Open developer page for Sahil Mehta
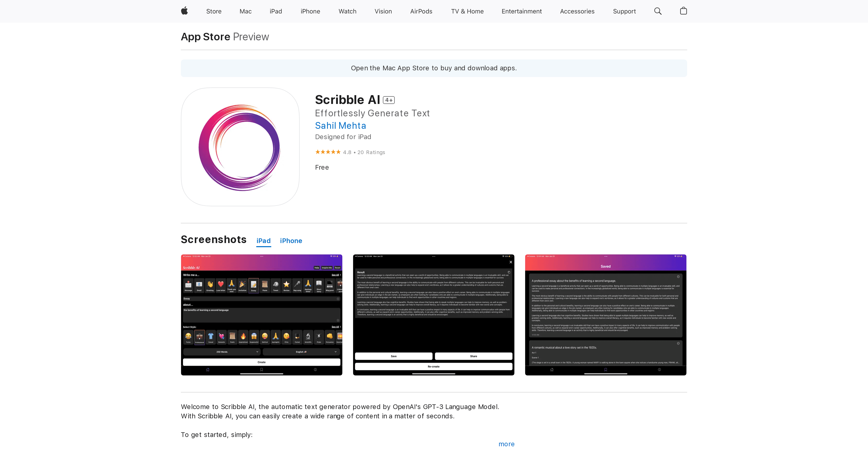Viewport: 868px width, 453px height. point(340,125)
